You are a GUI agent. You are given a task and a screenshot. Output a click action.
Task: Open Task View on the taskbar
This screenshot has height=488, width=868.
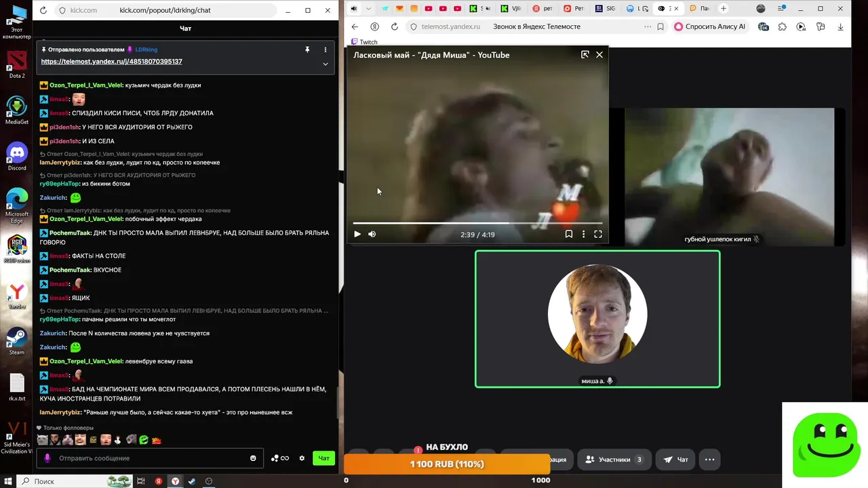coord(141,481)
